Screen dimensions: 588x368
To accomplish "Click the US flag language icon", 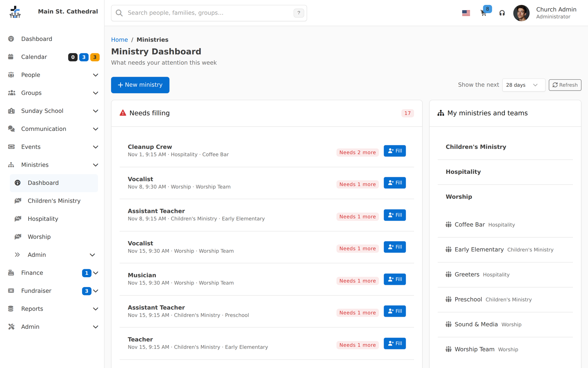I will tap(466, 13).
